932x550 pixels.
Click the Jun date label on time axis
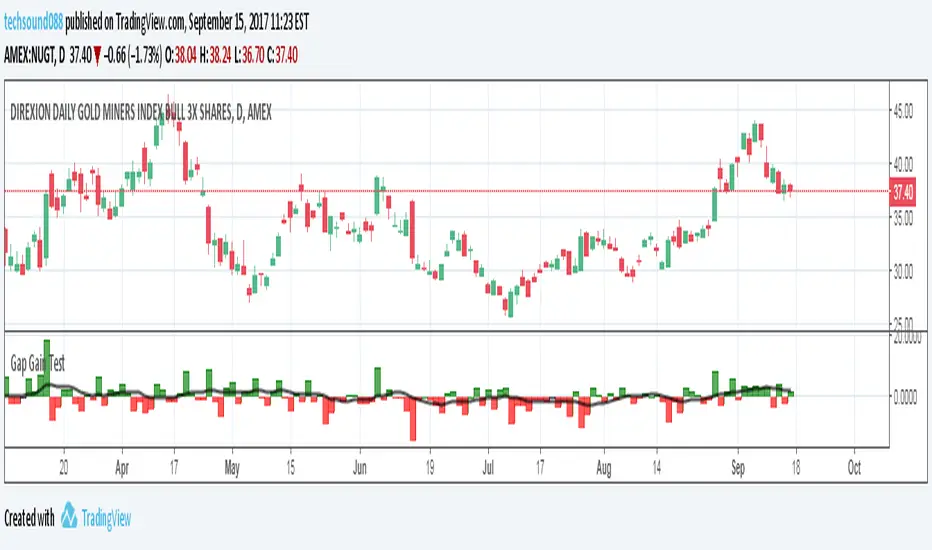coord(360,468)
